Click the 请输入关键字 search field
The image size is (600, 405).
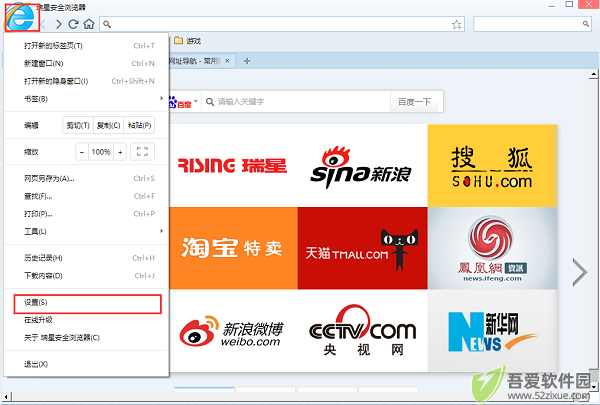(297, 102)
